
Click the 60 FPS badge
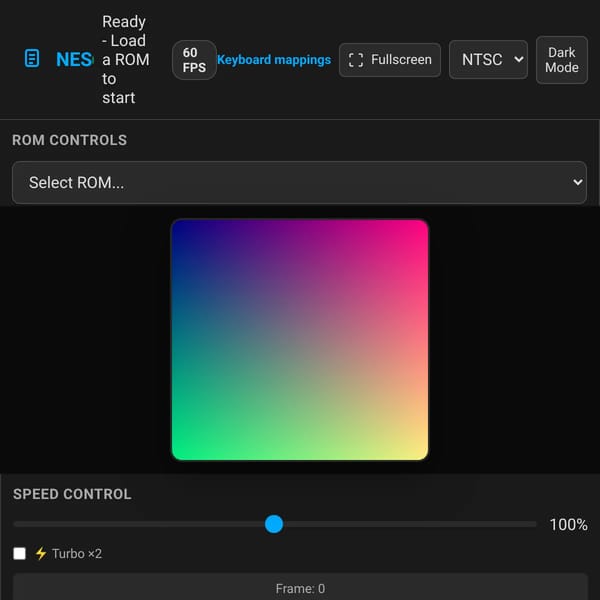coord(194,60)
